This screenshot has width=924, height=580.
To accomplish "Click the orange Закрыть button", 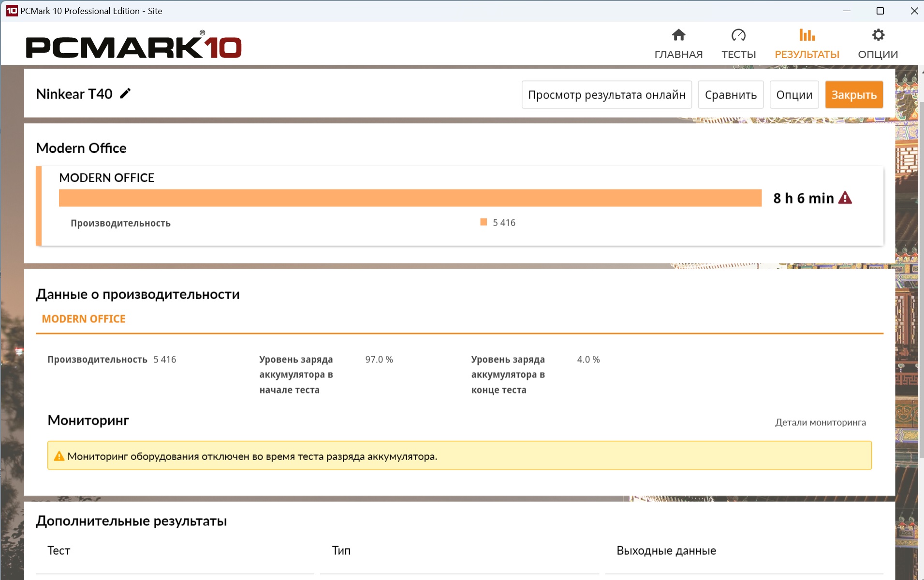I will coord(854,95).
